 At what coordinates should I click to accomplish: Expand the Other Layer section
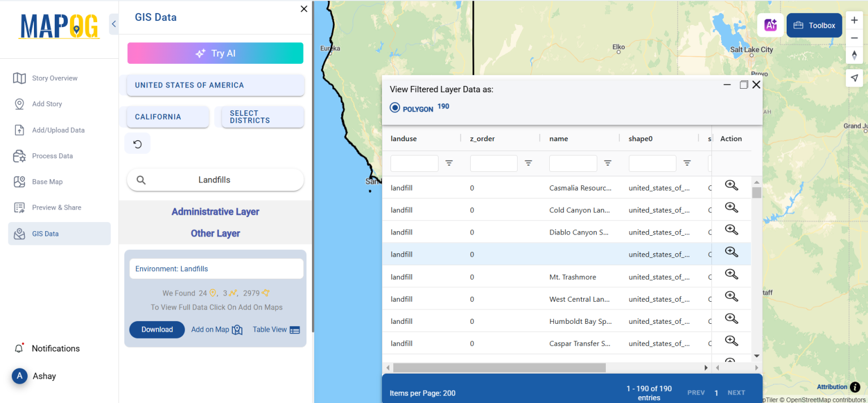coord(215,233)
